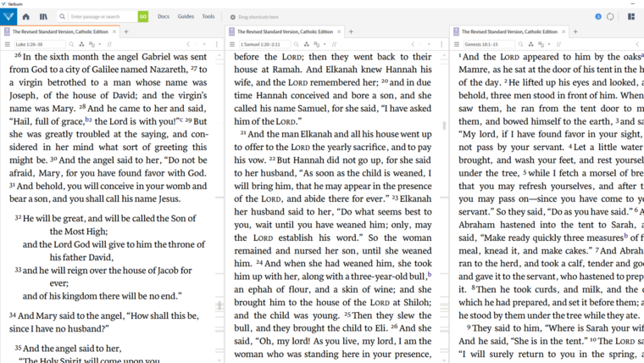Open inline search in the Genesis panel
Viewport: 644px width, 363px height.
click(x=521, y=44)
